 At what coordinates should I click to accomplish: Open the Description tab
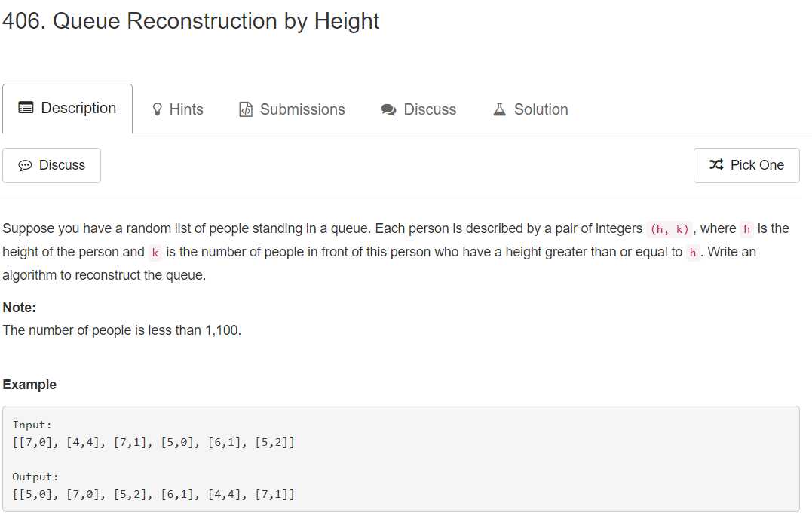(67, 109)
